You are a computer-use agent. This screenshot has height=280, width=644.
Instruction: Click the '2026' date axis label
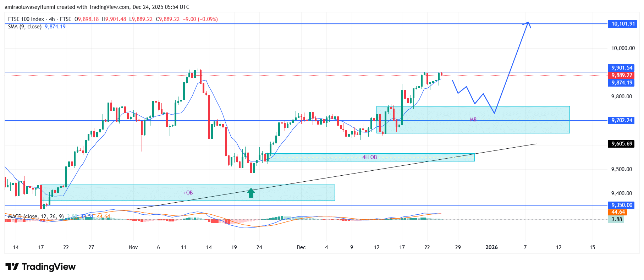coord(491,247)
